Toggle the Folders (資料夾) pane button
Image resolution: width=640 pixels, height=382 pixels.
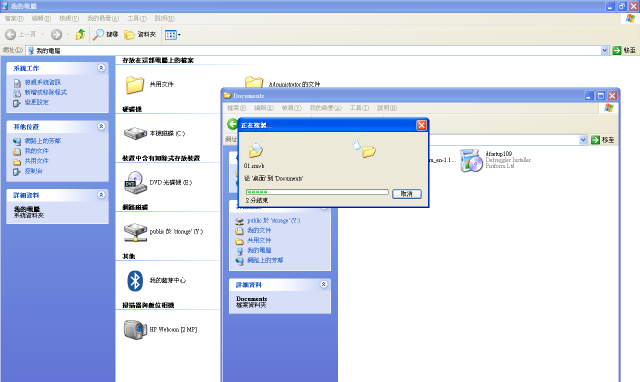(140, 35)
